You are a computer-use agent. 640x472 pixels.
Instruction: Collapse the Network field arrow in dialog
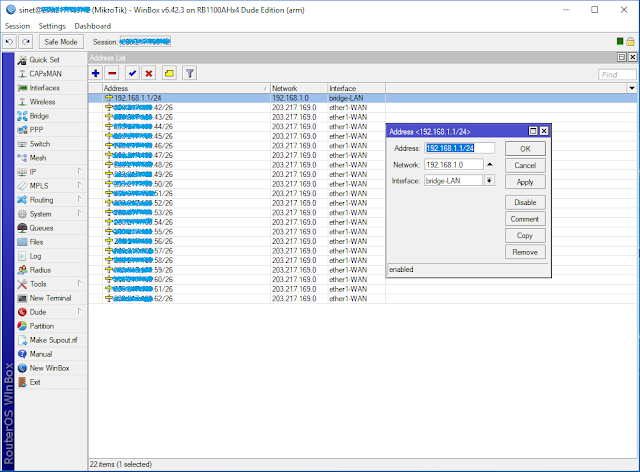(x=490, y=165)
